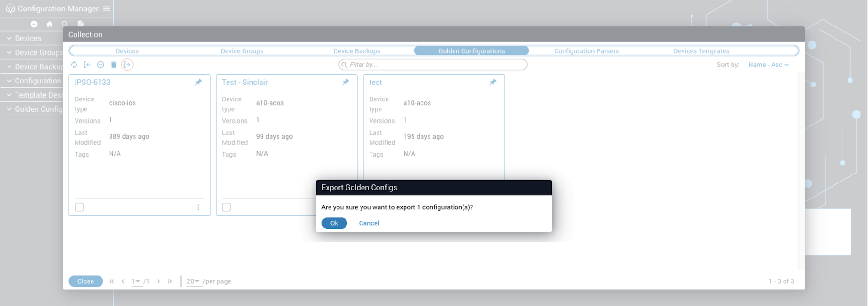868x306 pixels.
Task: Check the IPSO-6133 card checkbox
Action: (79, 207)
